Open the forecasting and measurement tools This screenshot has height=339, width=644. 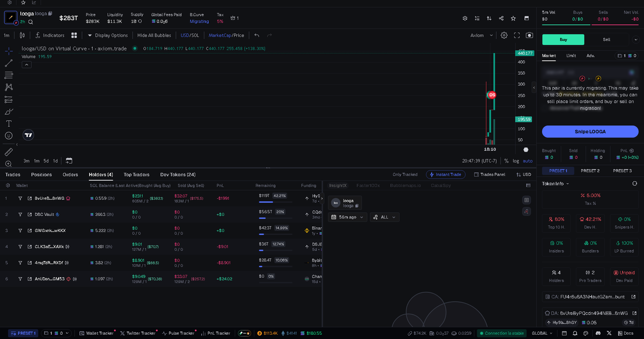point(9,99)
